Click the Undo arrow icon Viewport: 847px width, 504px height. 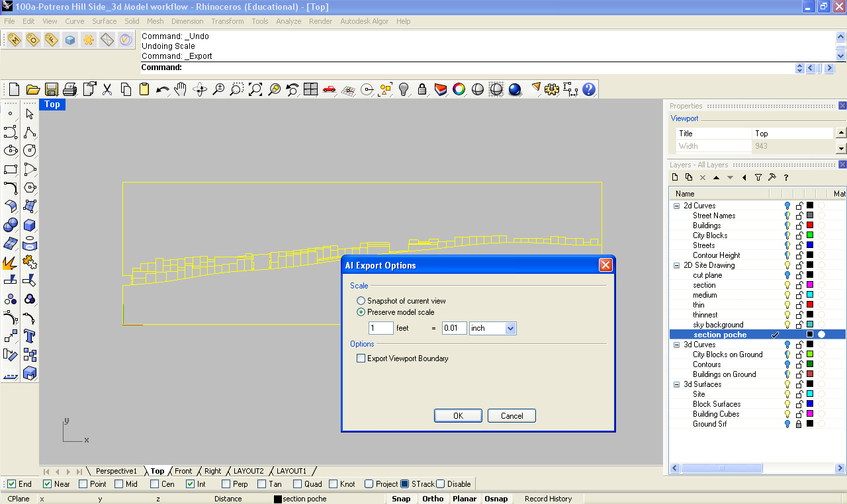[x=163, y=89]
